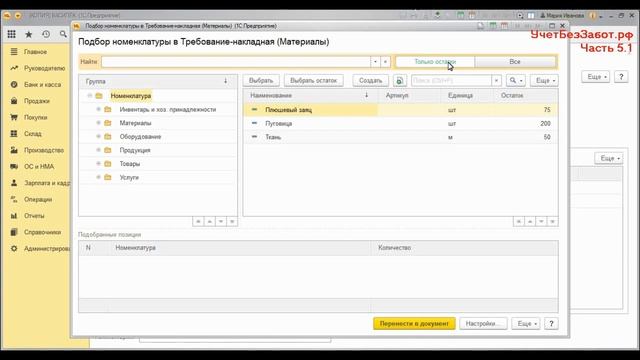Open Продажи section in sidebar

(37, 101)
